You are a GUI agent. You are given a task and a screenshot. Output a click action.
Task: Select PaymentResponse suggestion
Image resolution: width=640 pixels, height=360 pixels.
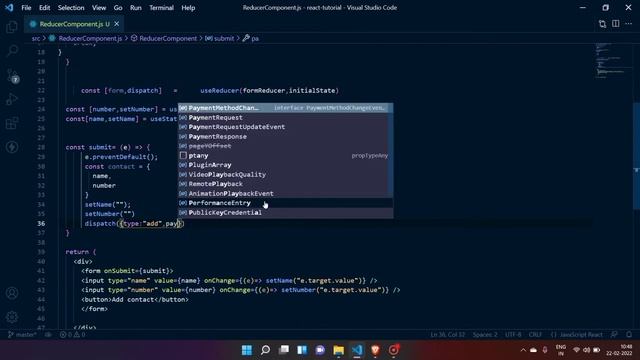coord(286,136)
